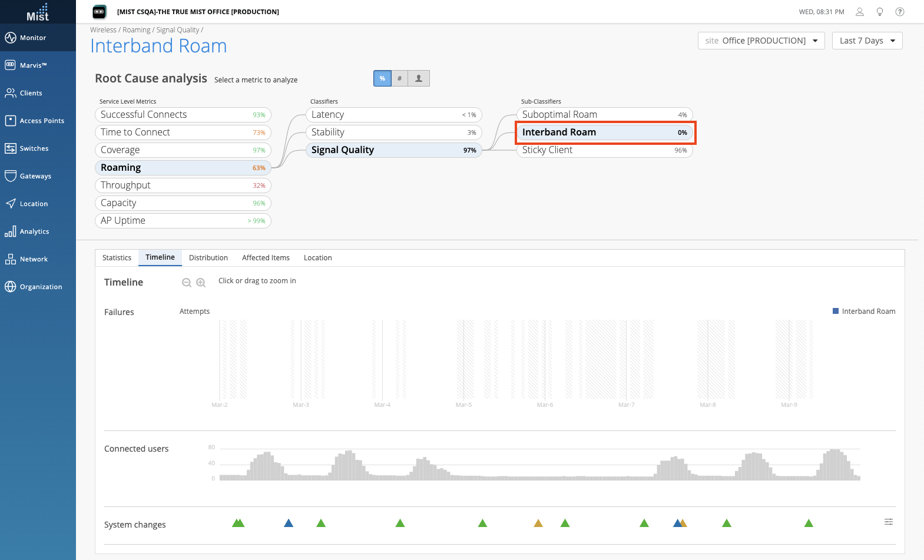Viewport: 924px width, 560px height.
Task: Expand the Last 7 Days time range
Action: coord(867,41)
